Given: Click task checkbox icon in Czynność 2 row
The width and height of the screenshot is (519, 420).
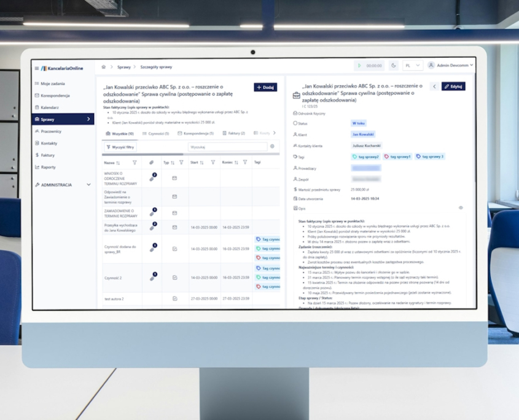Looking at the screenshot, I should [x=174, y=278].
